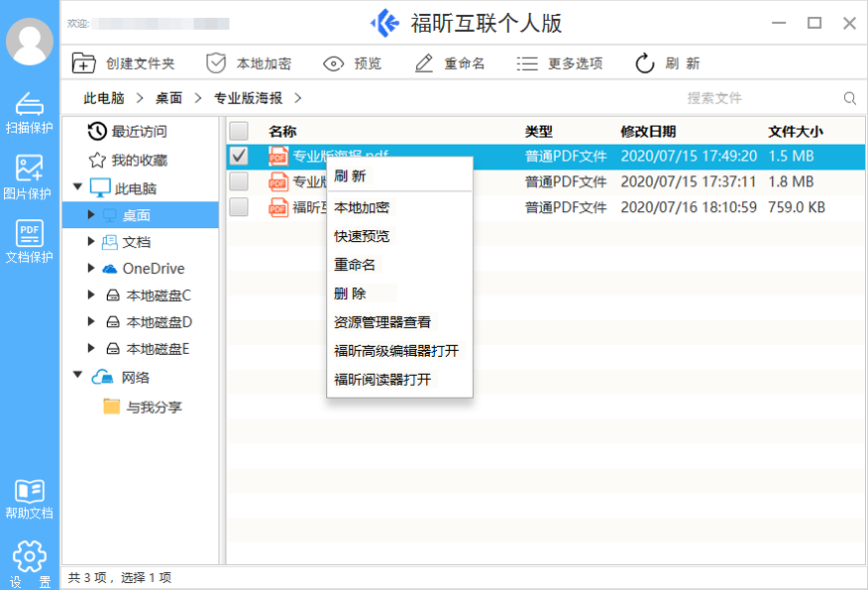Image resolution: width=868 pixels, height=590 pixels.
Task: Click 创建文件夹 create folder icon
Action: tap(83, 63)
